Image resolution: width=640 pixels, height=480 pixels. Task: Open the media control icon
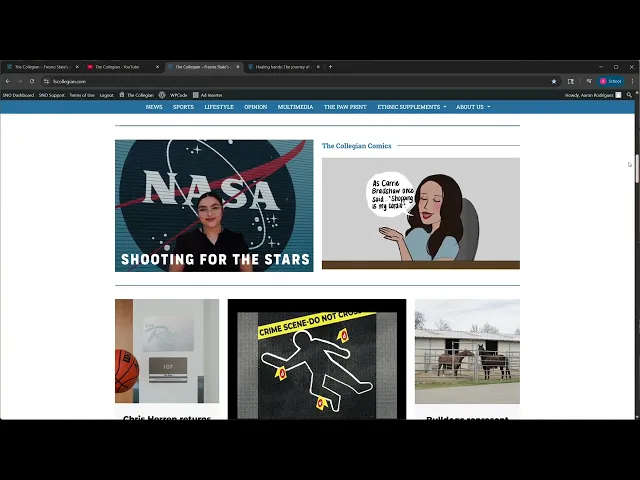point(589,81)
